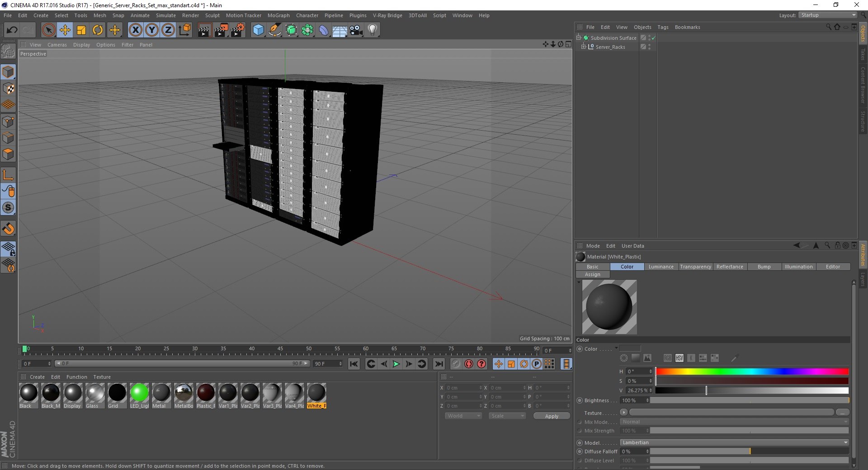Switch to Texture mode
868x470 pixels.
click(8, 88)
